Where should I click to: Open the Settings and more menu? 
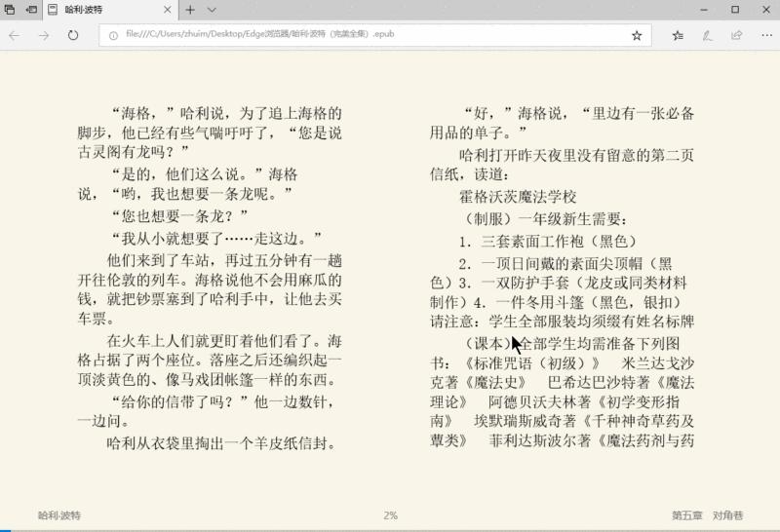766,35
